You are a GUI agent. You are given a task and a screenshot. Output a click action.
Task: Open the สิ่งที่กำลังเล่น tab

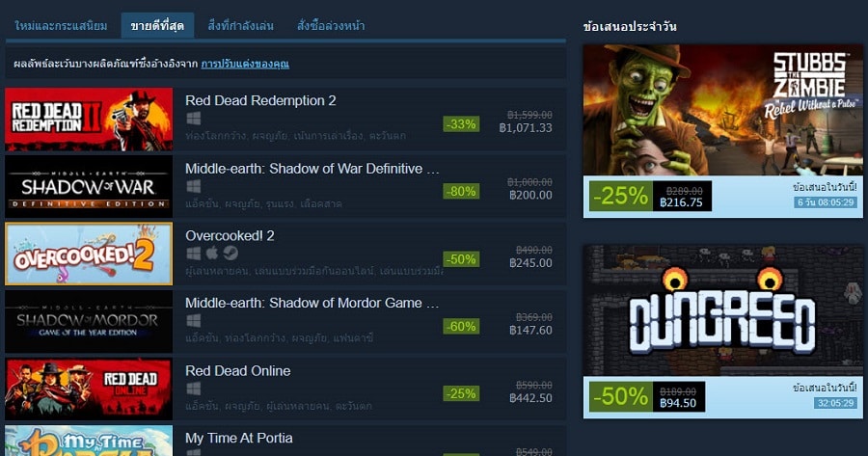pos(240,25)
